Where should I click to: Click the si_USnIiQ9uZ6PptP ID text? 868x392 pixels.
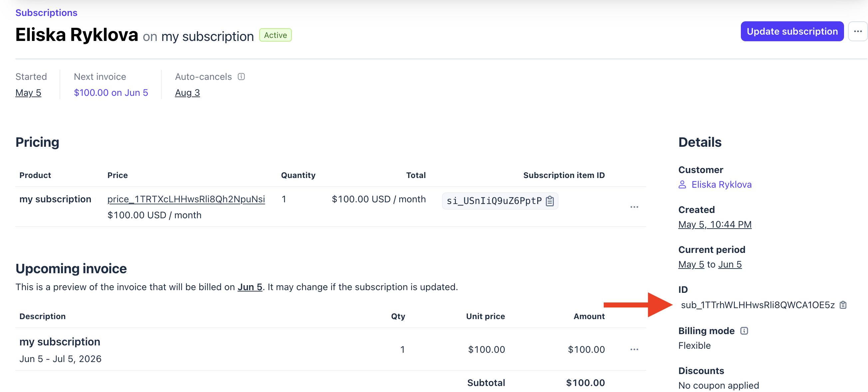[494, 201]
